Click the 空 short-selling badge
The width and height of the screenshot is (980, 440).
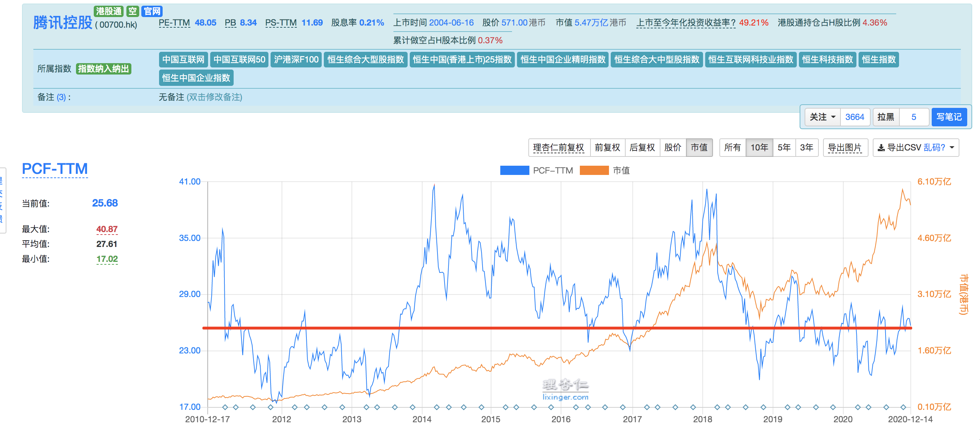coord(132,11)
